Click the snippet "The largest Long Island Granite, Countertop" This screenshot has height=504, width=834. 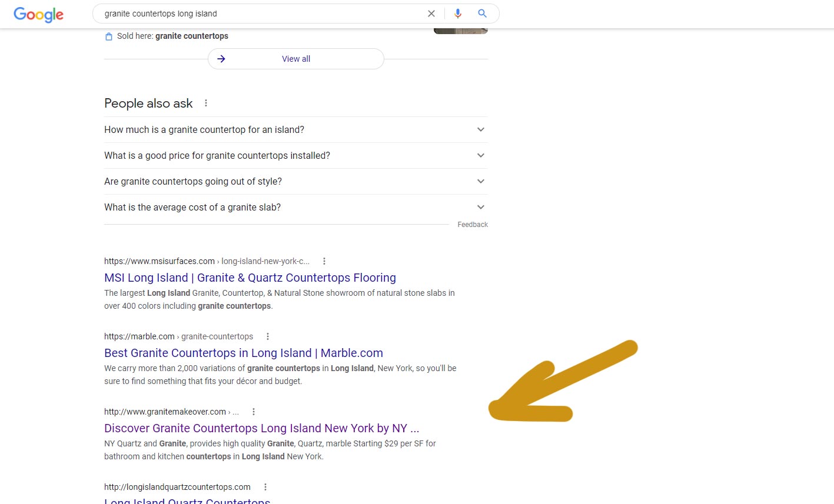point(280,299)
